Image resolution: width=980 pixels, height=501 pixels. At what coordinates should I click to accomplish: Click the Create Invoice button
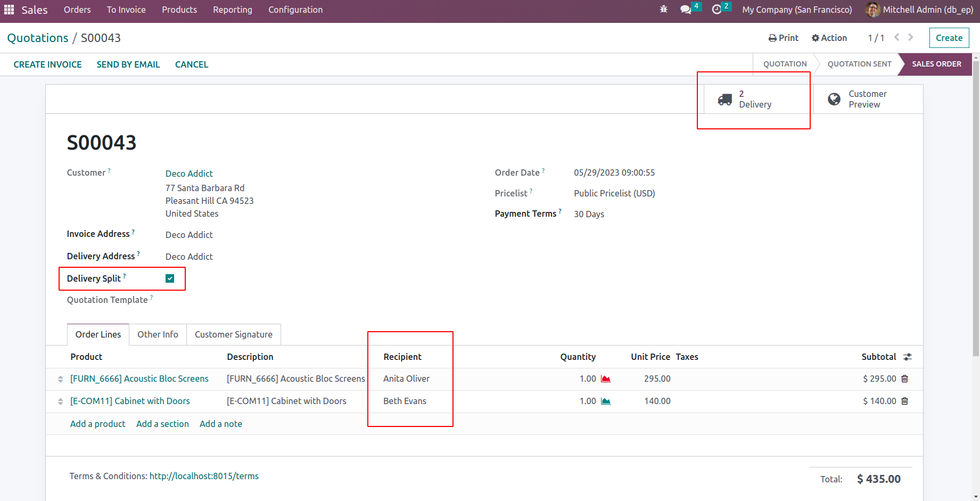pyautogui.click(x=47, y=64)
